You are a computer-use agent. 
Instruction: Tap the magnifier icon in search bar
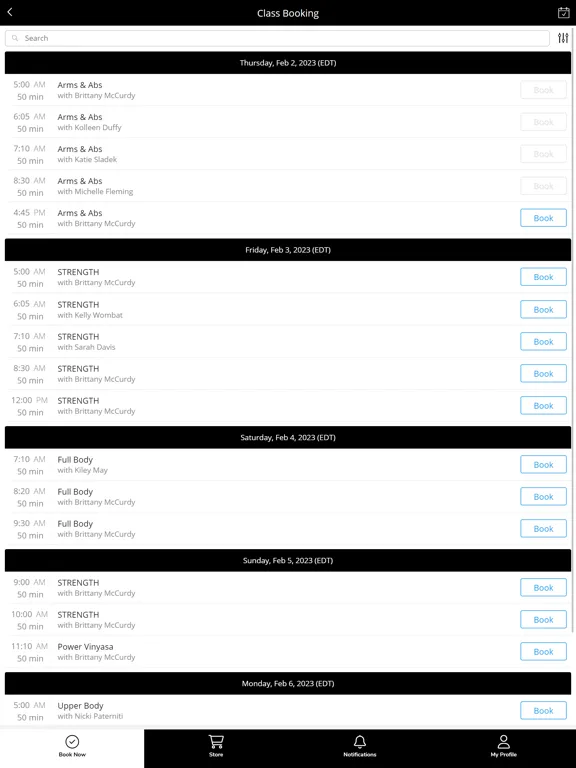(15, 38)
